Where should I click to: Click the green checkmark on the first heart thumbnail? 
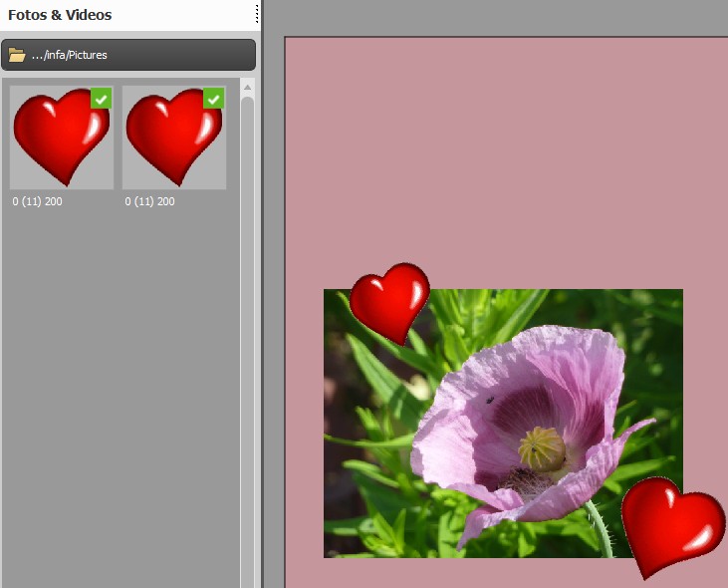(x=101, y=99)
